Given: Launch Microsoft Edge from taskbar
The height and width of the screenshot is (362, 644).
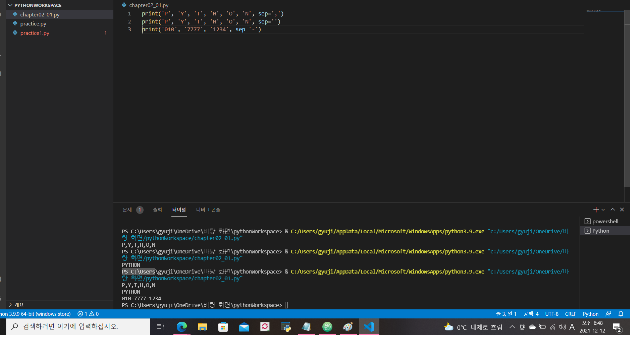Looking at the screenshot, I should (181, 326).
